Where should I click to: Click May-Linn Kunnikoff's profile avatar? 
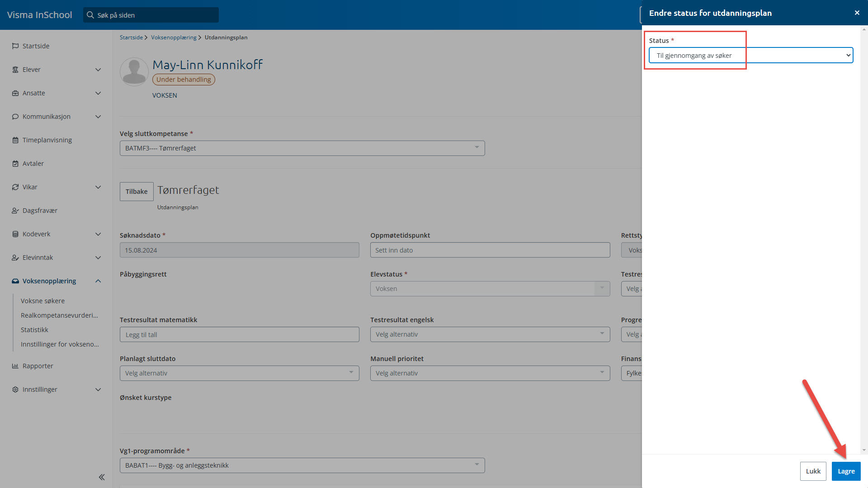pyautogui.click(x=134, y=71)
